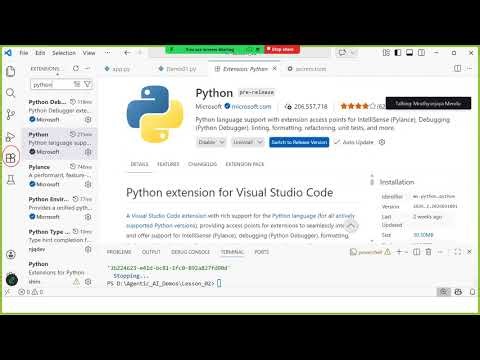
Task: Switch to the PORTS panel tab
Action: (261, 252)
